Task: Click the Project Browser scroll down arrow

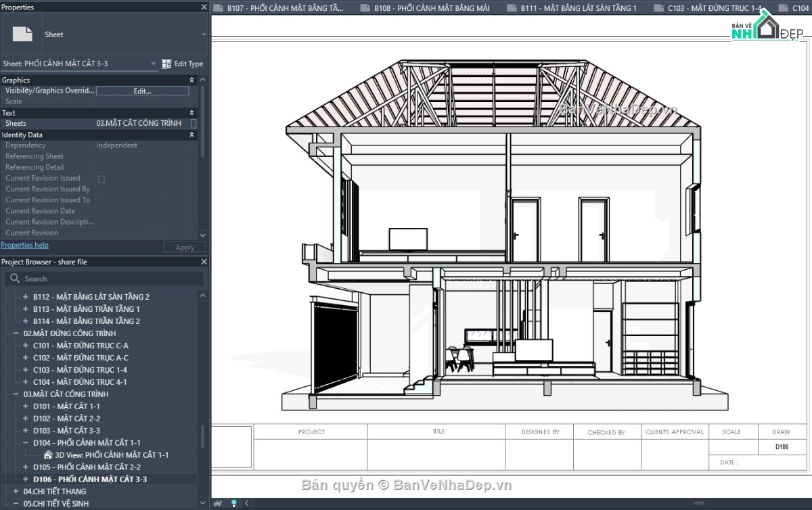Action: point(204,503)
